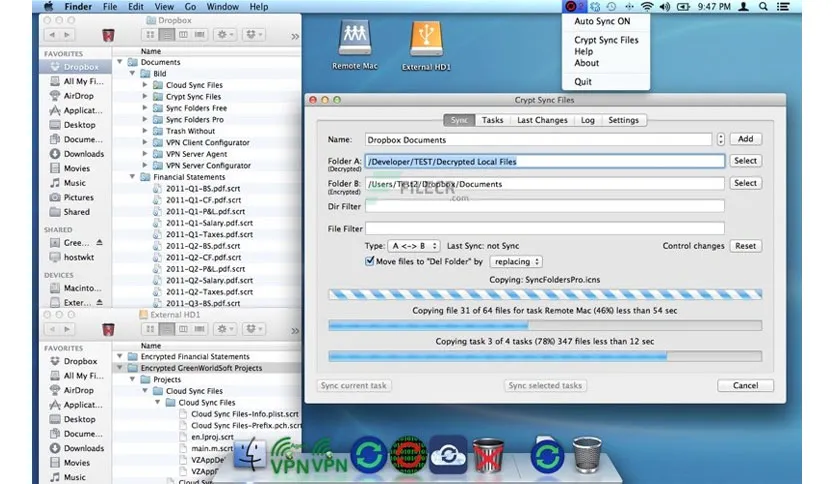Switch Dropbox window to column view

183,35
